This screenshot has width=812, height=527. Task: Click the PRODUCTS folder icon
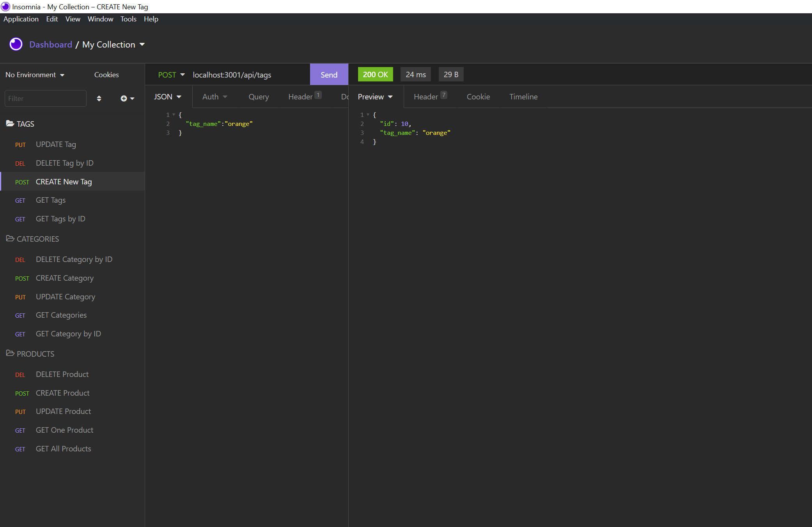10,354
